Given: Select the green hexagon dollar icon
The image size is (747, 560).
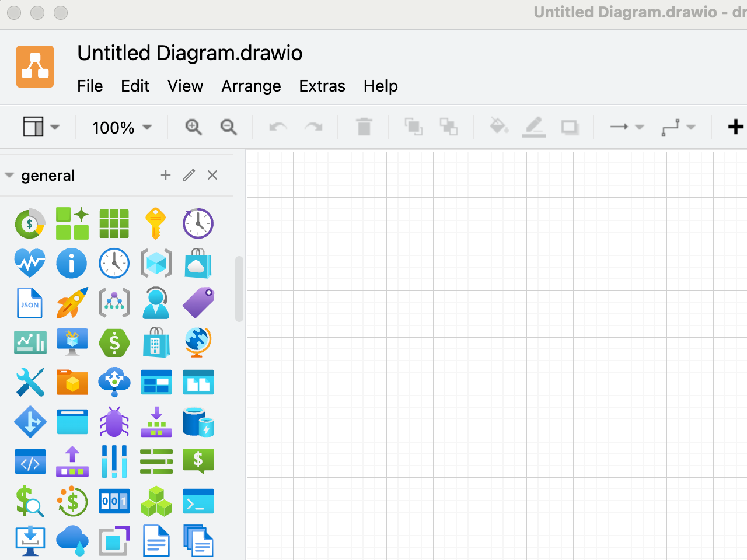Looking at the screenshot, I should (114, 342).
